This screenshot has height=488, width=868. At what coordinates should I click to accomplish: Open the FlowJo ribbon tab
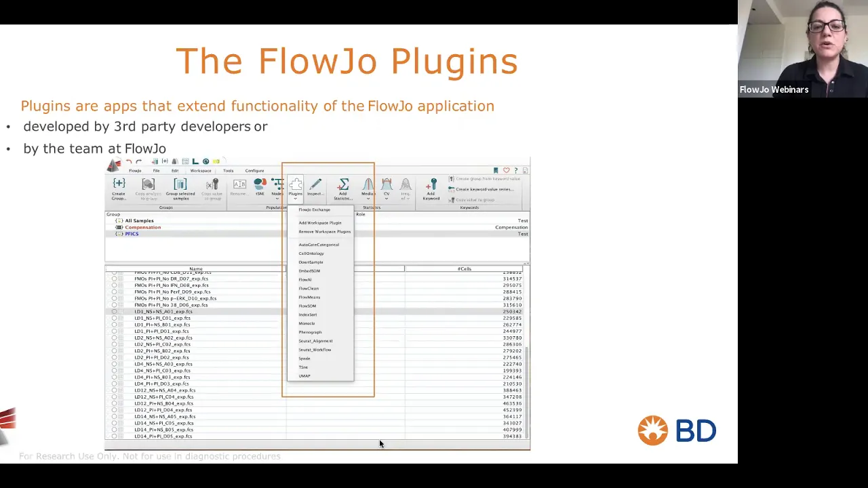click(135, 171)
